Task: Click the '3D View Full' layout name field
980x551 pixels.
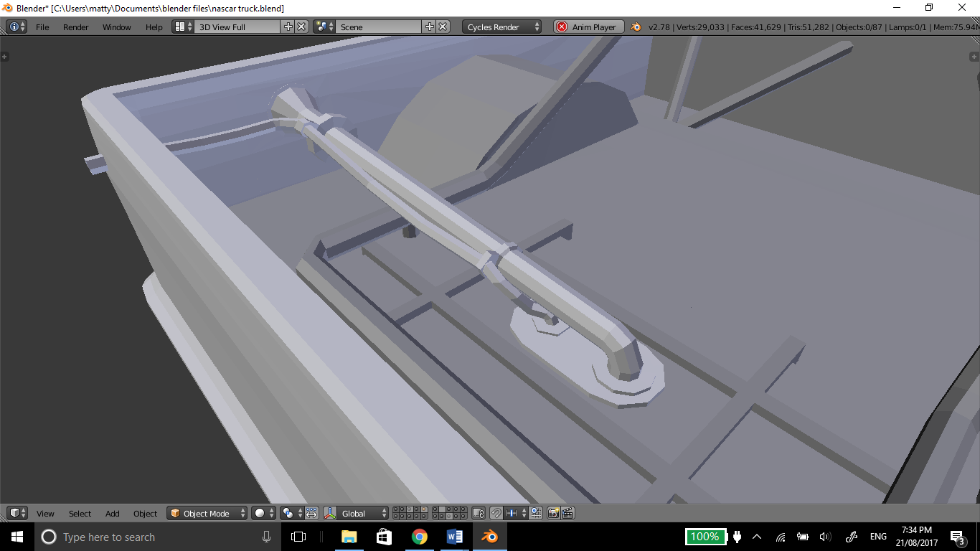Action: coord(237,27)
